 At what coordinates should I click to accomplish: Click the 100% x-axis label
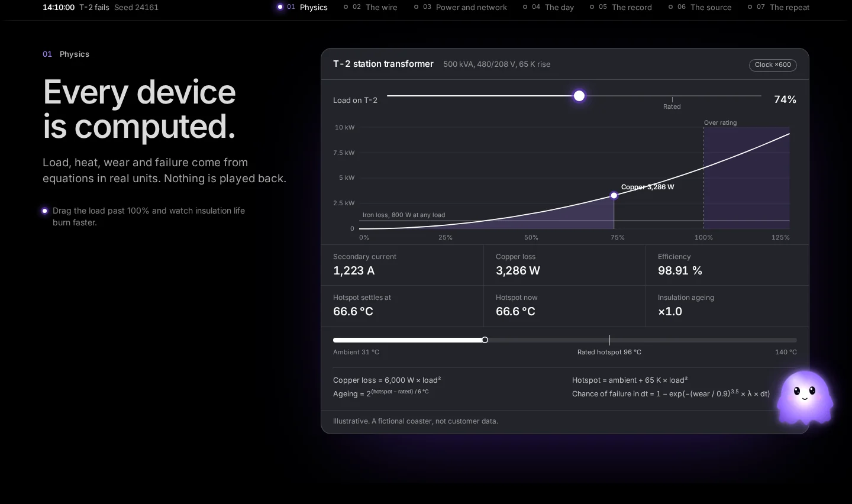[703, 237]
